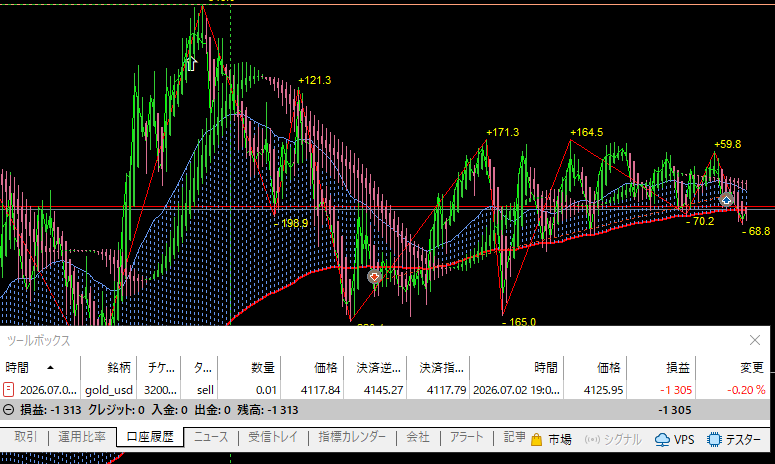
Task: Click the sort arrow in the 時間 header
Action: [50, 368]
